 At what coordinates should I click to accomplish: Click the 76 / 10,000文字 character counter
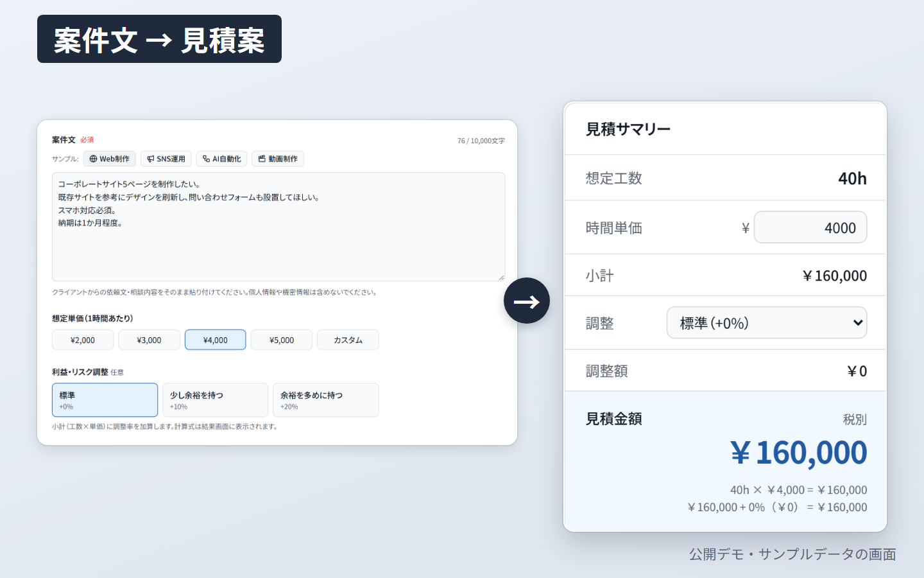(481, 141)
